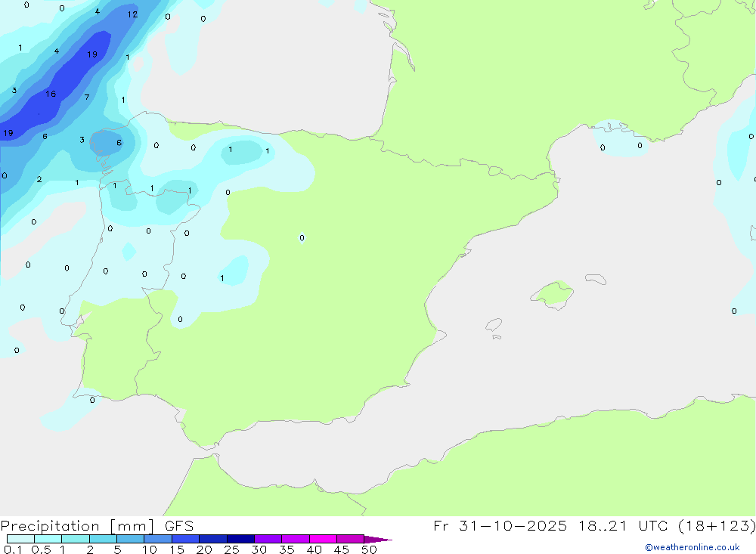Click the 35–40 mm legend swatch
The width and height of the screenshot is (756, 554).
pyautogui.click(x=296, y=539)
